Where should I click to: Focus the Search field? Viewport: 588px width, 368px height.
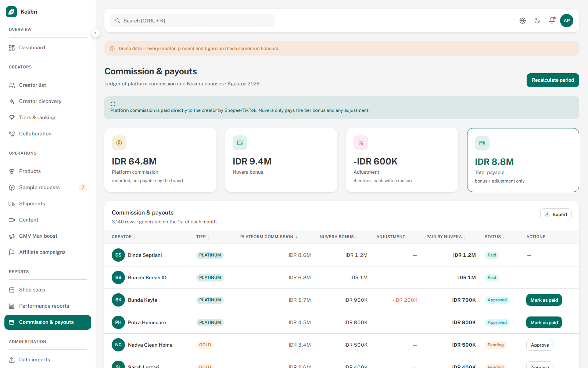pos(193,21)
